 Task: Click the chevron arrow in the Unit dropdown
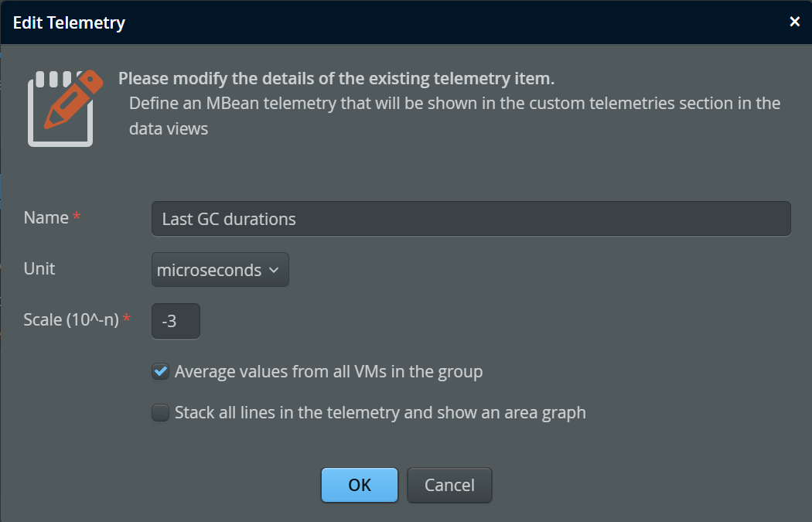[x=274, y=271]
